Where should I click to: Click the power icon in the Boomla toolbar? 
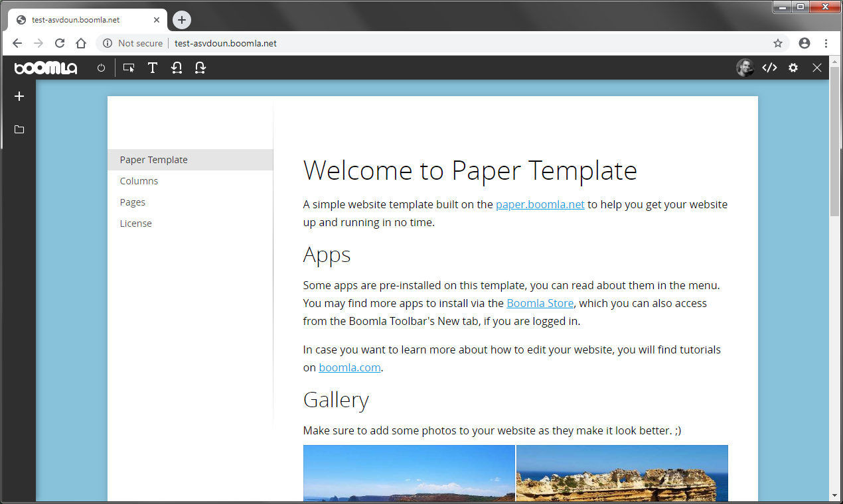tap(101, 68)
